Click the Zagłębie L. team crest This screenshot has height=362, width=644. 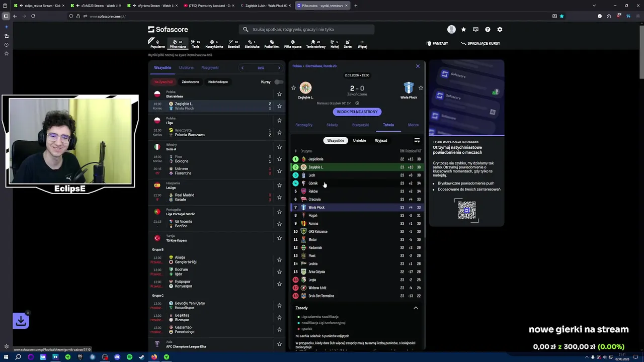tap(305, 88)
